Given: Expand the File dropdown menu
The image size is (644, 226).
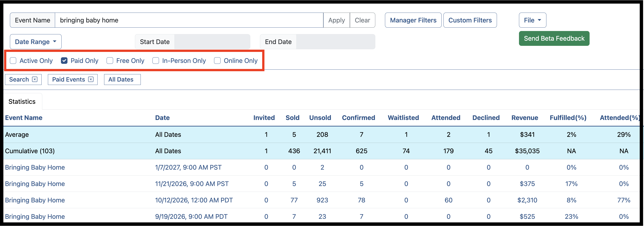Looking at the screenshot, I should [x=532, y=20].
